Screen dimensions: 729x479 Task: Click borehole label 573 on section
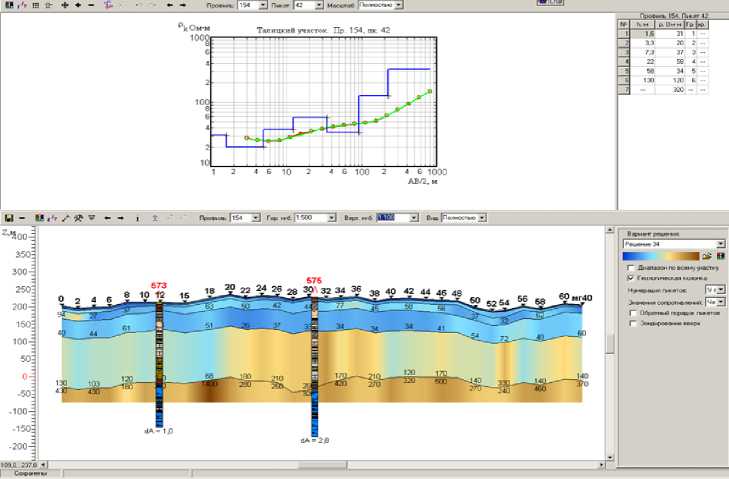pos(159,285)
